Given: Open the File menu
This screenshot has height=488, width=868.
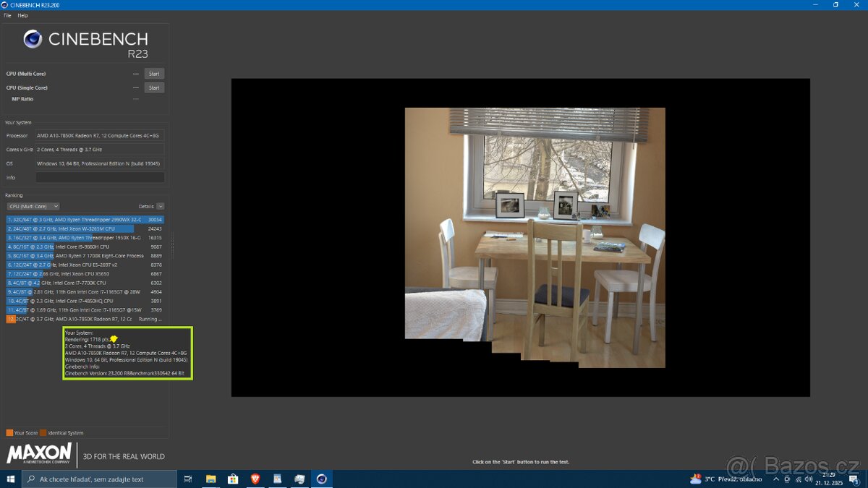Looking at the screenshot, I should click(x=7, y=15).
